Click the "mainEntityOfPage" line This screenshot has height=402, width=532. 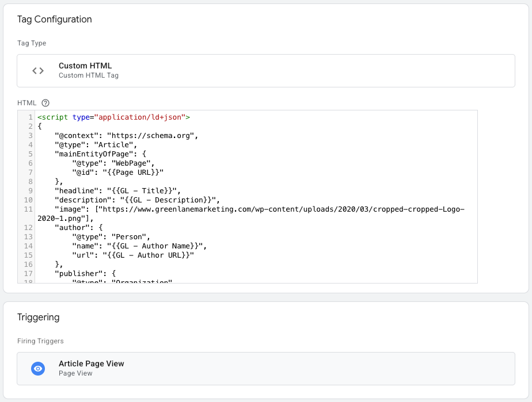[x=100, y=154]
